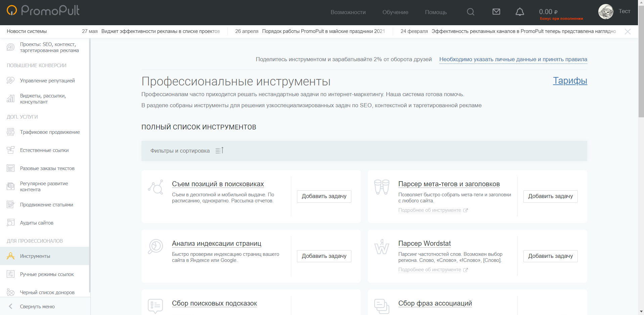Open Разовые заказы текстов sidebar item
The height and width of the screenshot is (315, 644).
[47, 168]
